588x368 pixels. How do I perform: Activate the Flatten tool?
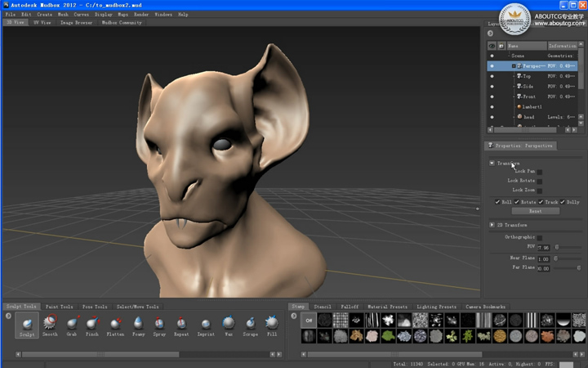(115, 325)
